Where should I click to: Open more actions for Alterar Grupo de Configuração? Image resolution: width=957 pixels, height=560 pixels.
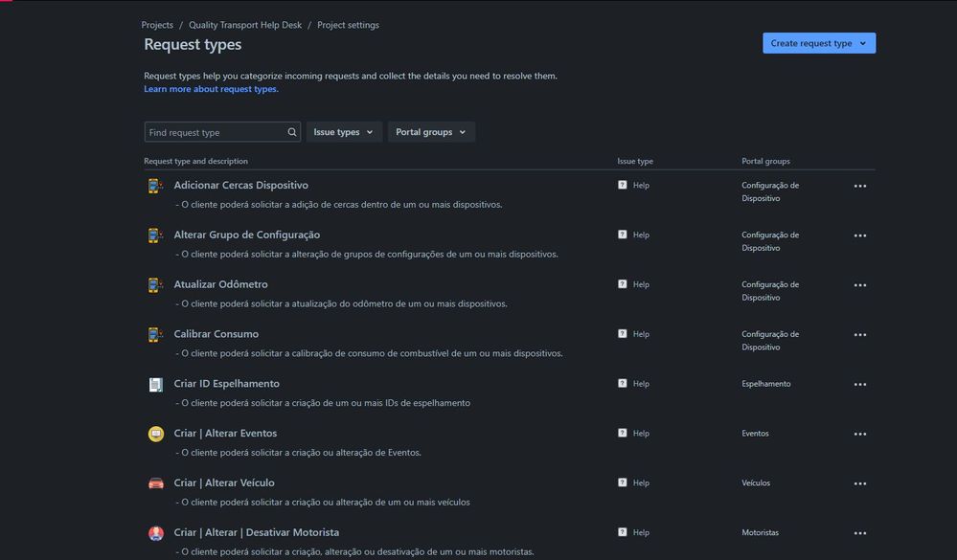click(x=860, y=235)
